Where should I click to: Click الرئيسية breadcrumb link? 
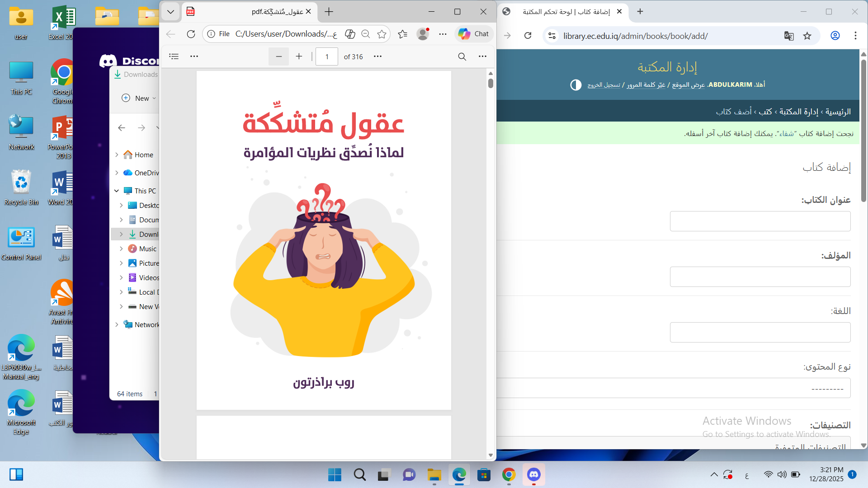click(x=838, y=112)
